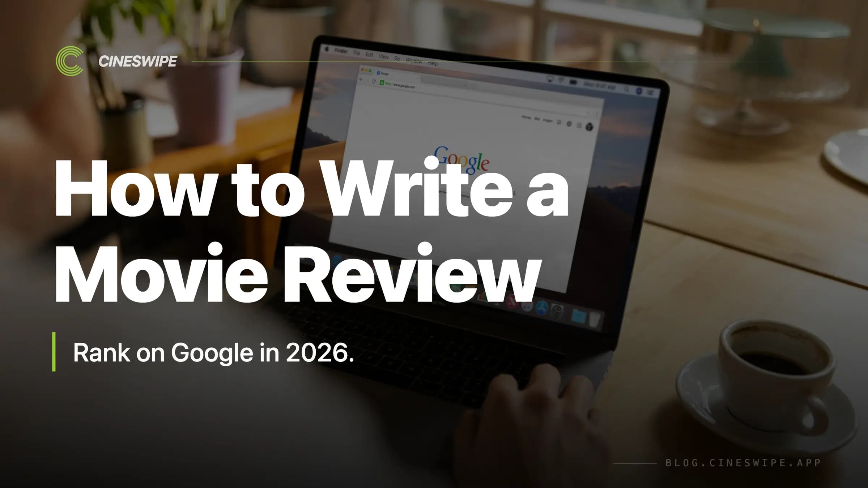This screenshot has width=868, height=488.
Task: Open the Edit menu on the laptop
Action: tap(369, 55)
